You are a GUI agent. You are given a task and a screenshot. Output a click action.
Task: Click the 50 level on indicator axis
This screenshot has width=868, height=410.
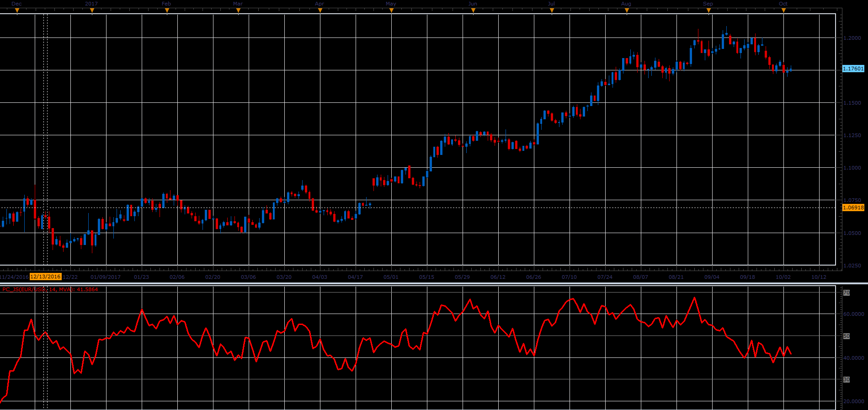click(x=847, y=336)
